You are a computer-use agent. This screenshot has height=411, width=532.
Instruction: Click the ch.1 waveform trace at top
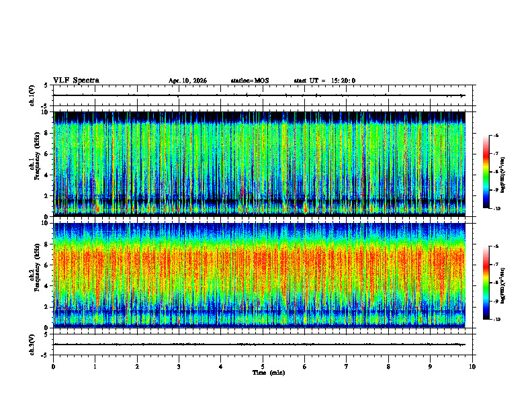(x=259, y=95)
